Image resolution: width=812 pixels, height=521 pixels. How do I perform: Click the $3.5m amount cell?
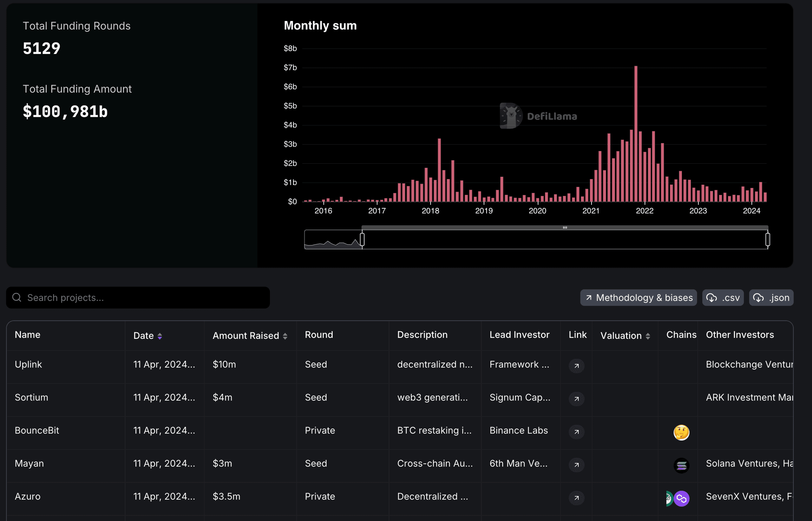(226, 496)
